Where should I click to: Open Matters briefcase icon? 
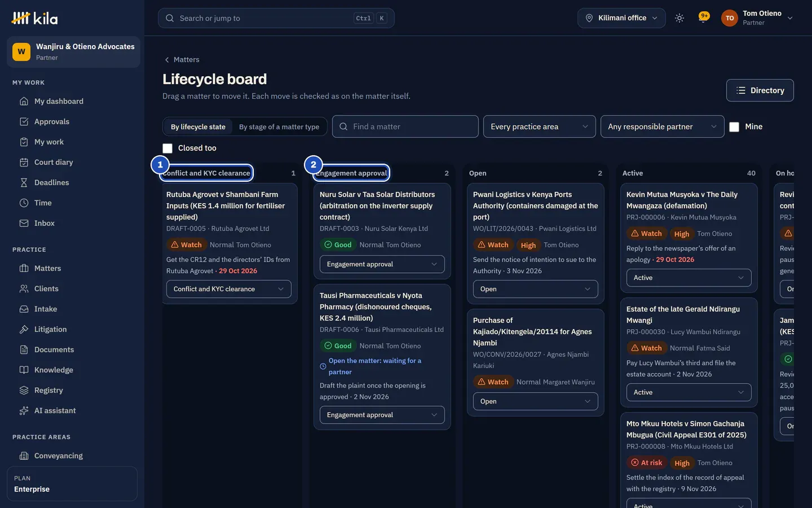[24, 268]
